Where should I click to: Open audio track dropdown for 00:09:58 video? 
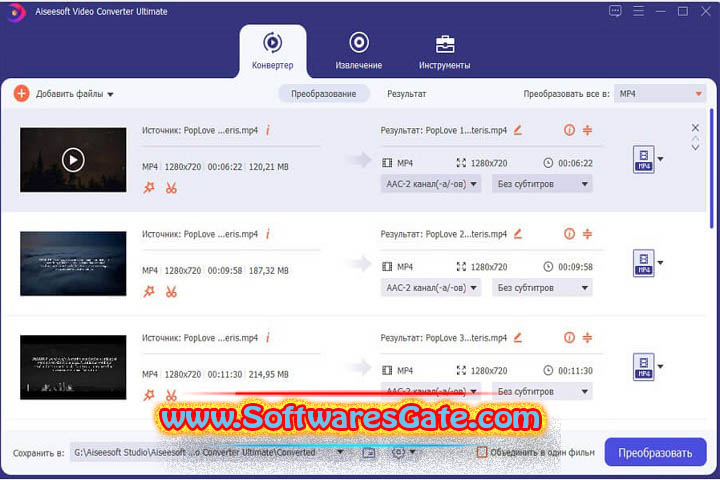click(x=431, y=288)
